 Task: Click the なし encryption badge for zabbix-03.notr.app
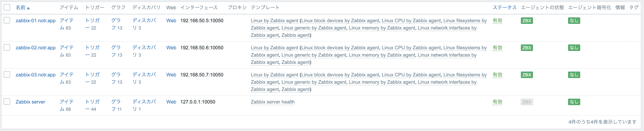574,75
